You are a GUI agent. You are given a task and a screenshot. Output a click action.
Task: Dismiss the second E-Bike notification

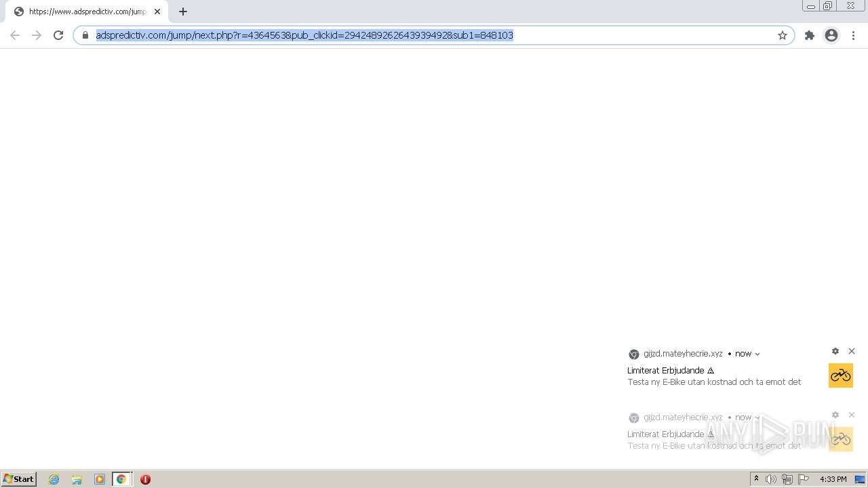coord(852,415)
